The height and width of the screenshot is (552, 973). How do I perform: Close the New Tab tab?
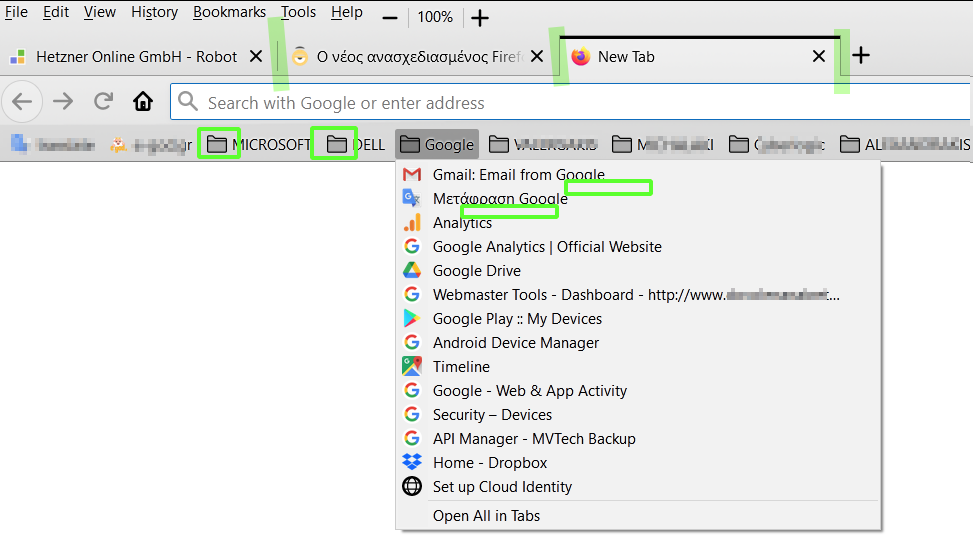click(x=819, y=56)
